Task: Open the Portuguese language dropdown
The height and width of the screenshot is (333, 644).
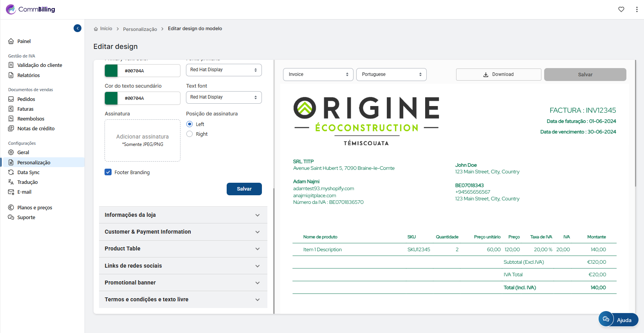Action: [x=391, y=74]
